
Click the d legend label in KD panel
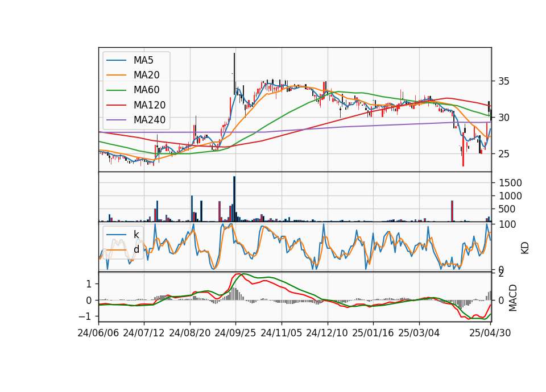pos(136,249)
